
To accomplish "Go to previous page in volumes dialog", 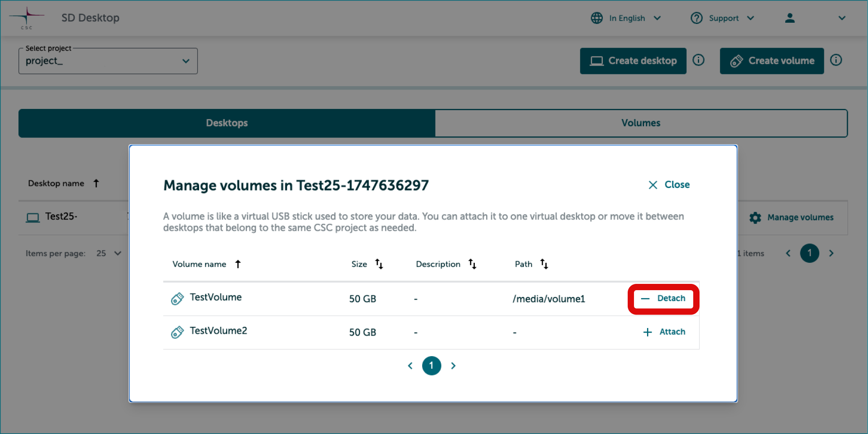I will pyautogui.click(x=410, y=366).
